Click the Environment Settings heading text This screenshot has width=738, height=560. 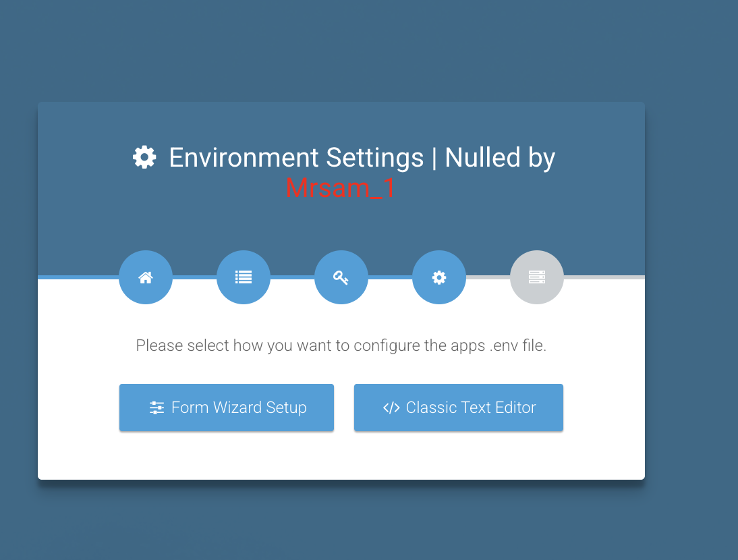click(x=296, y=157)
